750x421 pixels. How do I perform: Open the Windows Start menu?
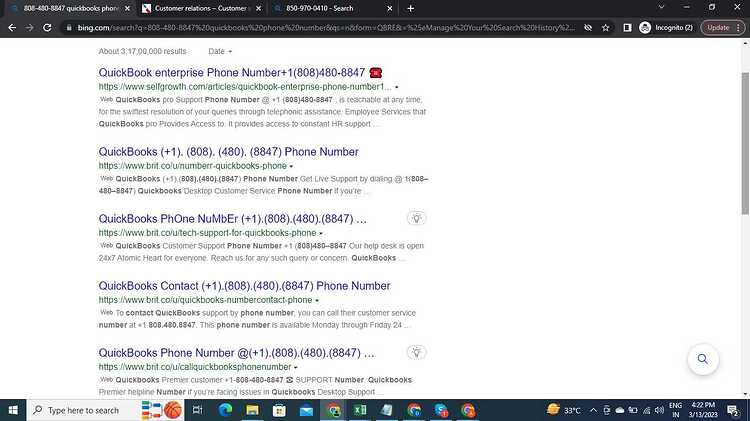coord(13,410)
